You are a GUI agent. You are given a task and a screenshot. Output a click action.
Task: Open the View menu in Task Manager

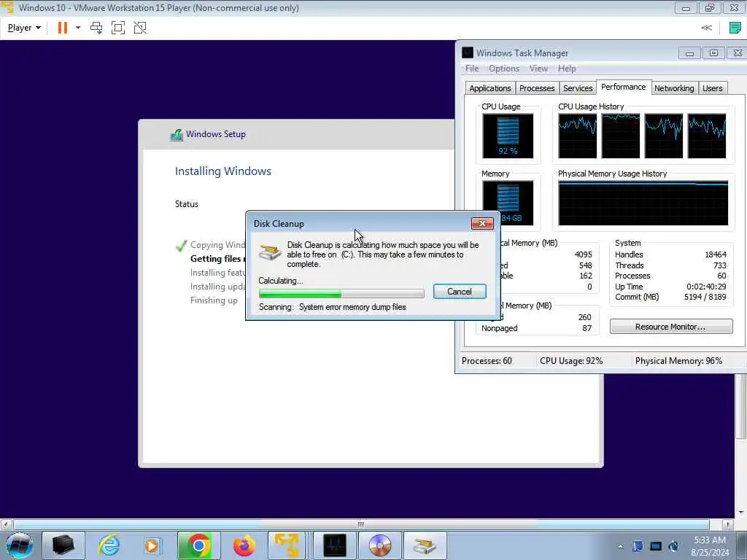click(538, 68)
